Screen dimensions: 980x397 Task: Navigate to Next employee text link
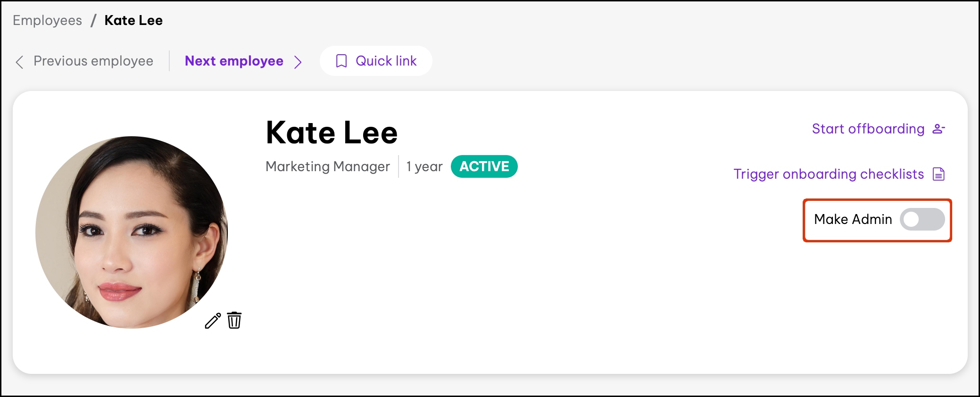[x=234, y=61]
